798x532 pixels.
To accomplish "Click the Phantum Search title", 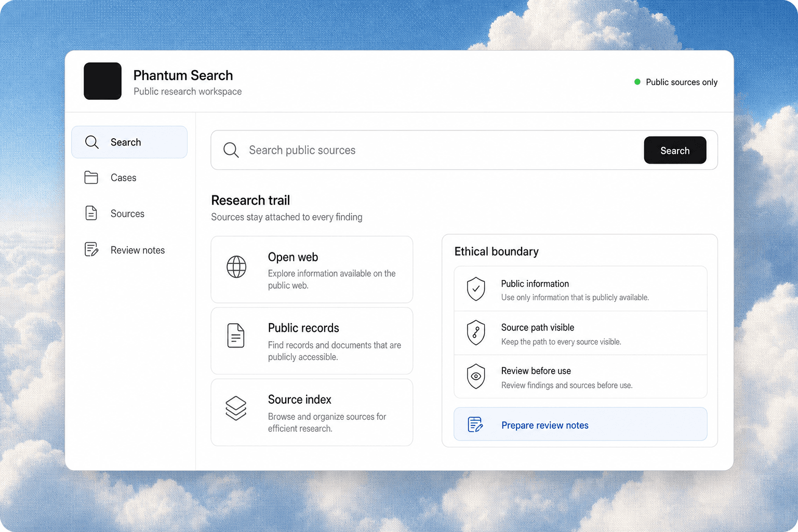I will tap(183, 75).
